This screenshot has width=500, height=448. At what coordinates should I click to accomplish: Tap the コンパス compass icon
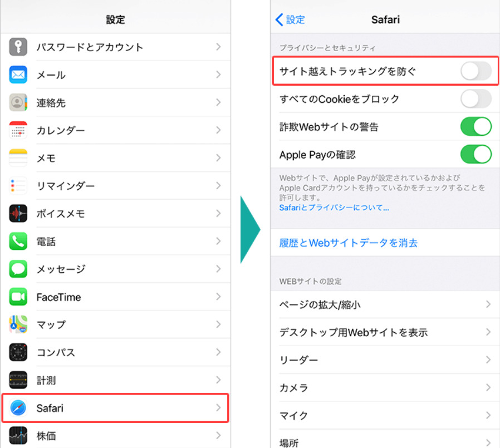pos(18,352)
